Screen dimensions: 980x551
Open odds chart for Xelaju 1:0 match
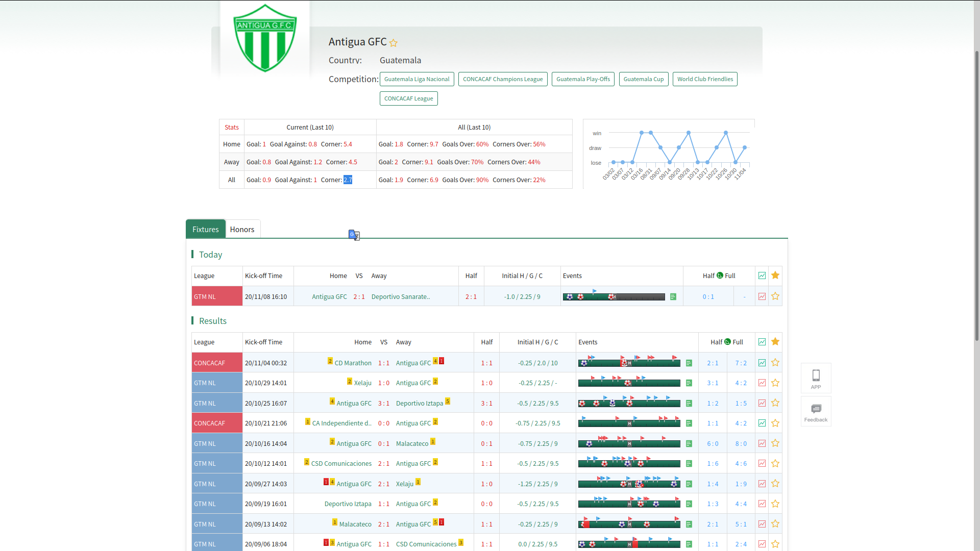click(762, 383)
